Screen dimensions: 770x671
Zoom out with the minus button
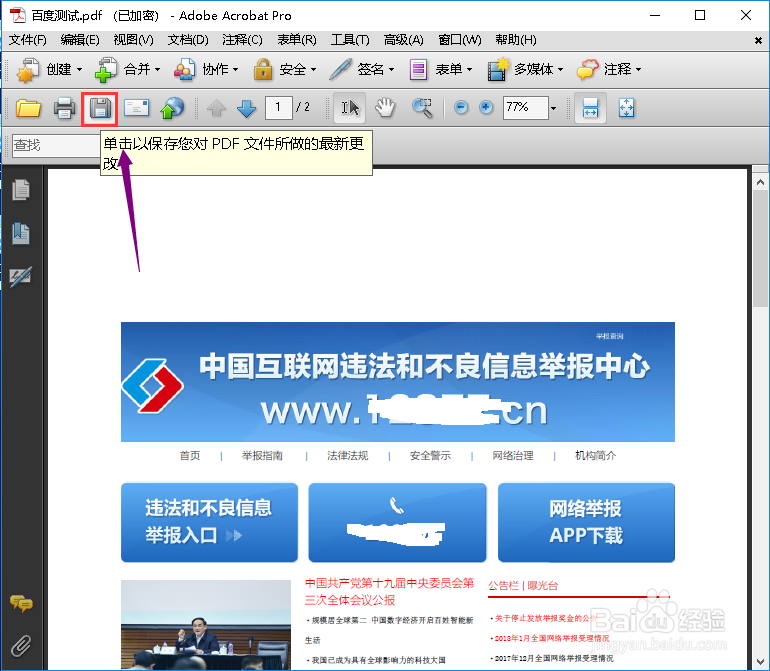(461, 107)
